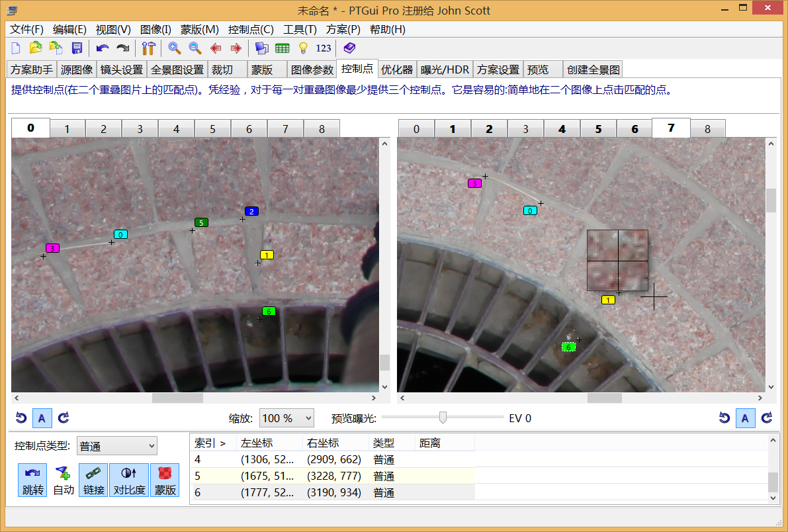Rotate right image clockwise
The height and width of the screenshot is (532, 788).
pos(766,418)
